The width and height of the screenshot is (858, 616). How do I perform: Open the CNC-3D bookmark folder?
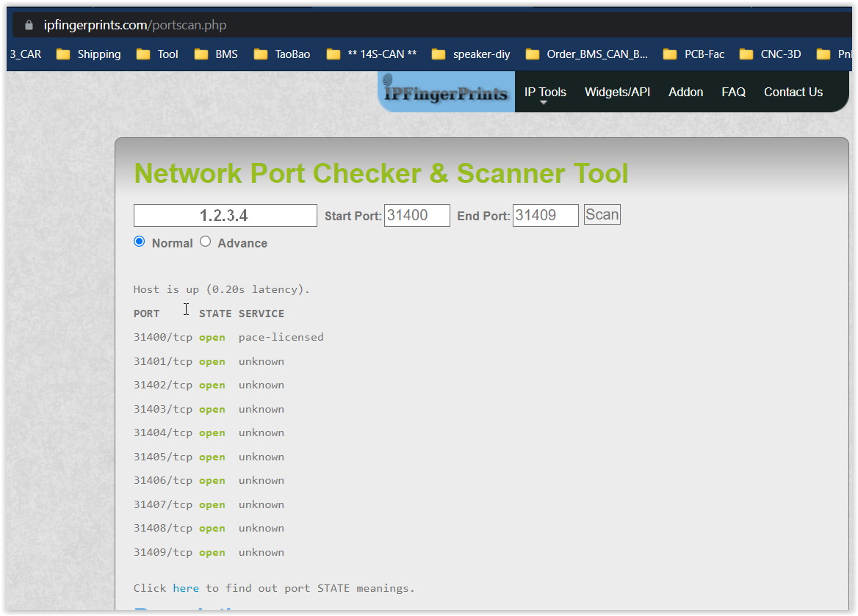pyautogui.click(x=771, y=54)
